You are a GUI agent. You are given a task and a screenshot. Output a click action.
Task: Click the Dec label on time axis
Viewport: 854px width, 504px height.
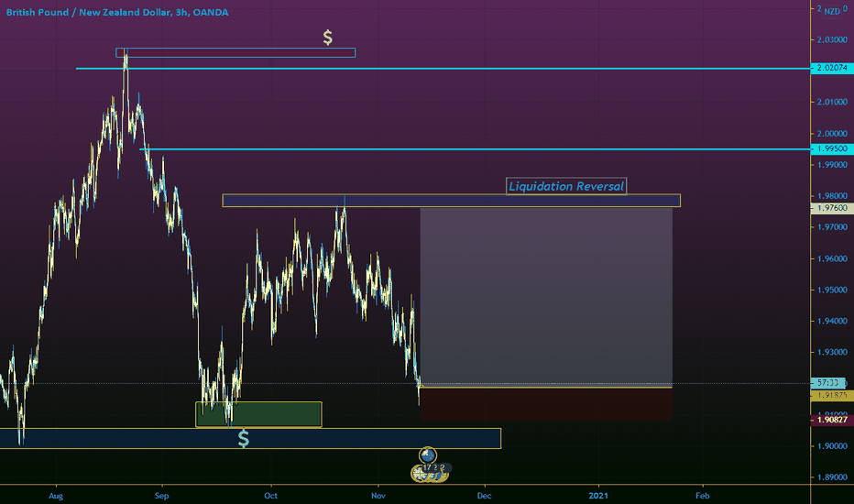pyautogui.click(x=484, y=495)
